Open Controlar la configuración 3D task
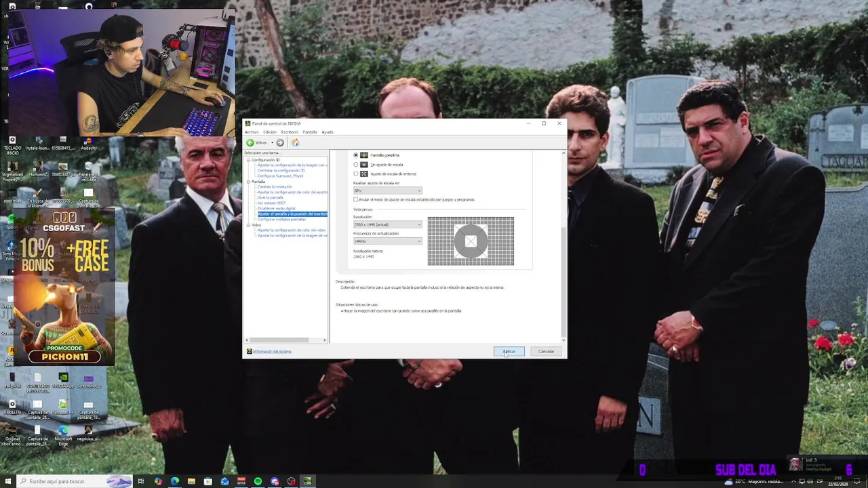The image size is (868, 488). tap(281, 171)
